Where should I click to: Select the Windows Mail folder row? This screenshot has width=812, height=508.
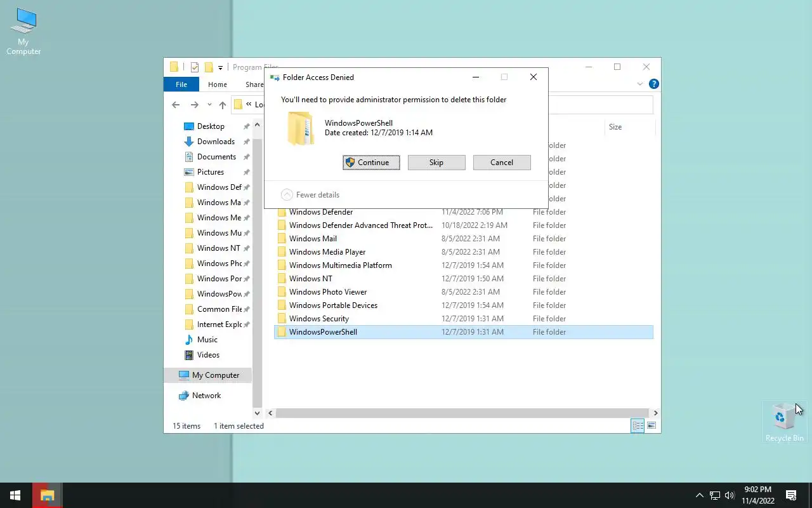click(x=464, y=239)
